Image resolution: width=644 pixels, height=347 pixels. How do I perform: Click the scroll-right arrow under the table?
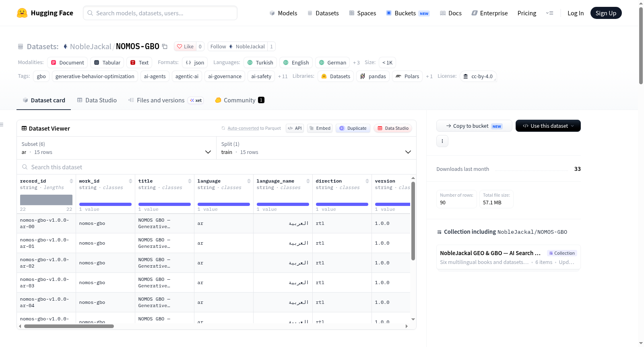[x=407, y=326]
